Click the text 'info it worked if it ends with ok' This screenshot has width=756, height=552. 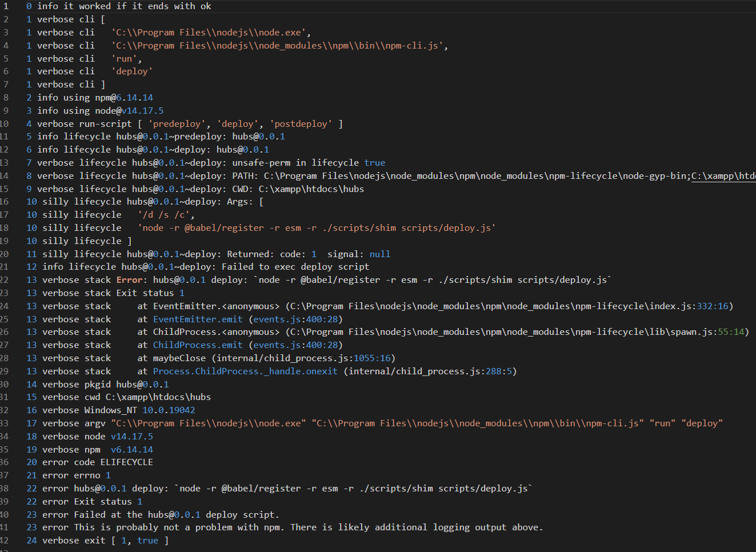[x=124, y=6]
